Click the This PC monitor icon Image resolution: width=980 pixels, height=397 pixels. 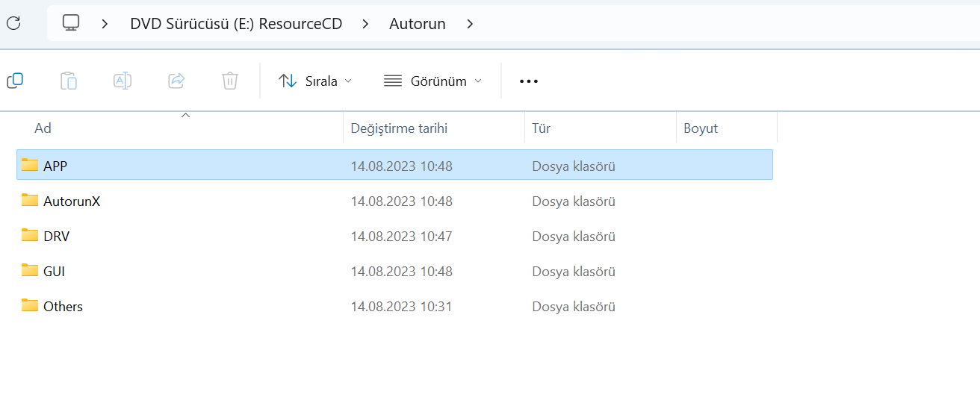click(x=71, y=23)
